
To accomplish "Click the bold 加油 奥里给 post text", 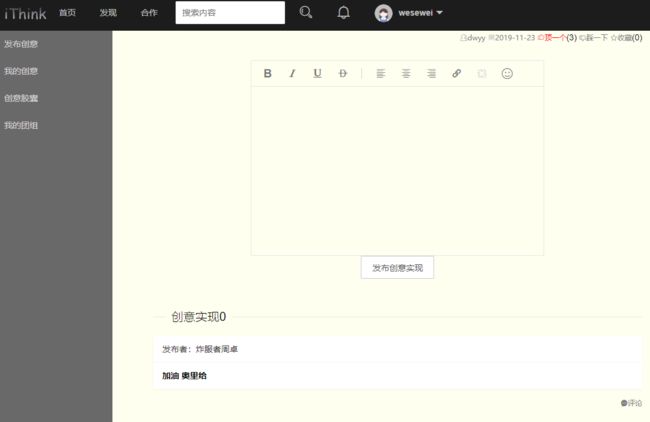I will [184, 376].
